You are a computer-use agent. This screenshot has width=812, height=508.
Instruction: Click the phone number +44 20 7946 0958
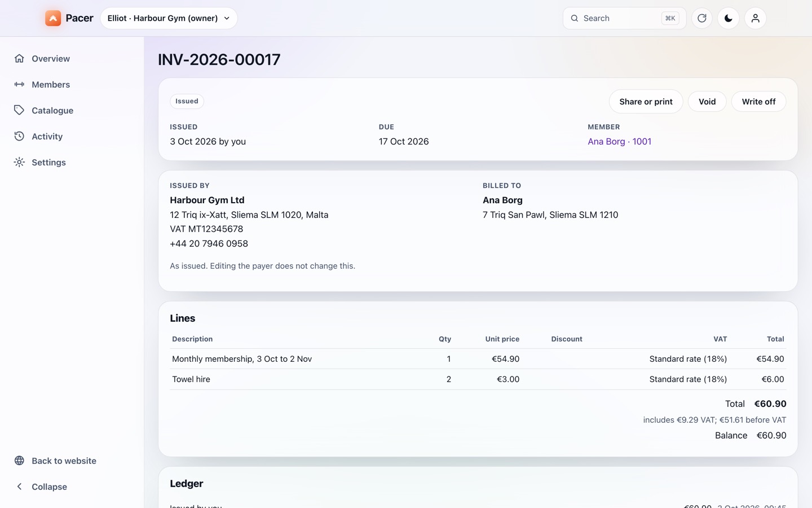[x=209, y=243]
